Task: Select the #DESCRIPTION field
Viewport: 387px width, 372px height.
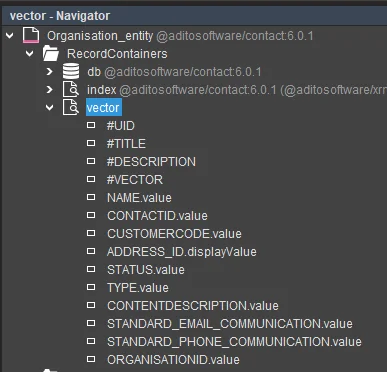Action: 151,162
